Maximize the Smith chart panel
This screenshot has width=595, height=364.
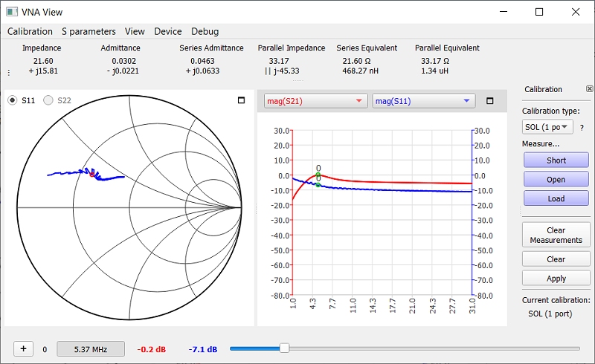pyautogui.click(x=241, y=100)
